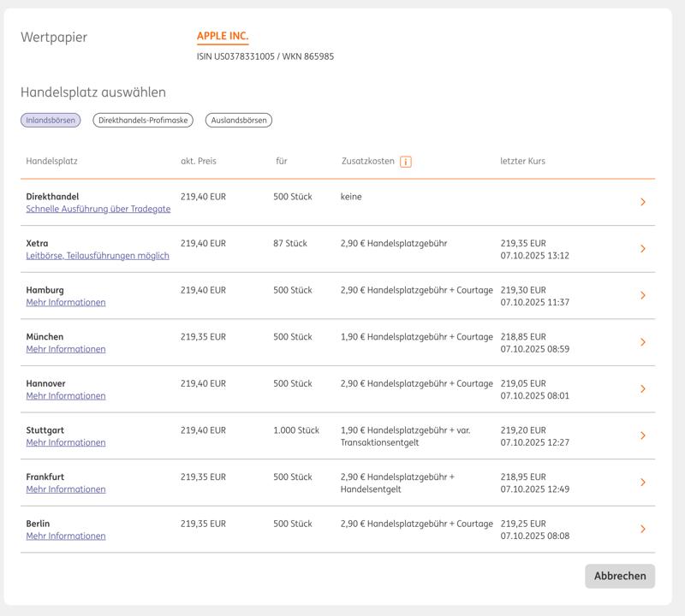Select Direkthandel row chevron arrow
Screen dimensions: 685x616
click(642, 202)
